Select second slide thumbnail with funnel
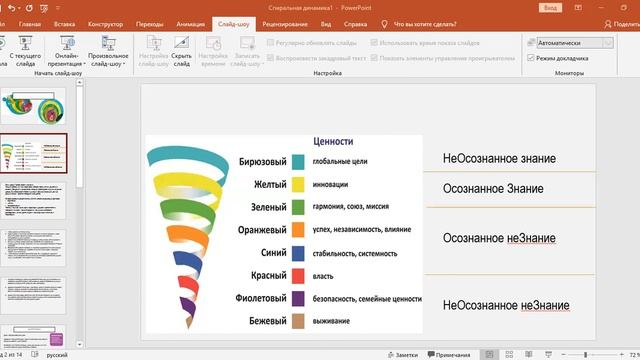This screenshot has height=360, width=640. (x=33, y=153)
